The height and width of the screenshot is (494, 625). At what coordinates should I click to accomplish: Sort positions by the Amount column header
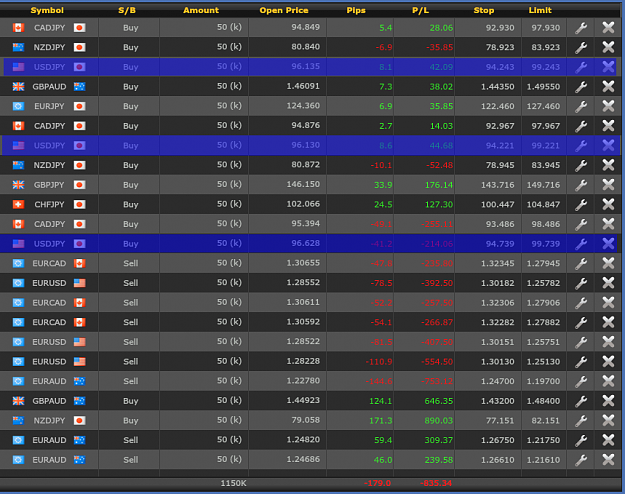click(x=201, y=10)
